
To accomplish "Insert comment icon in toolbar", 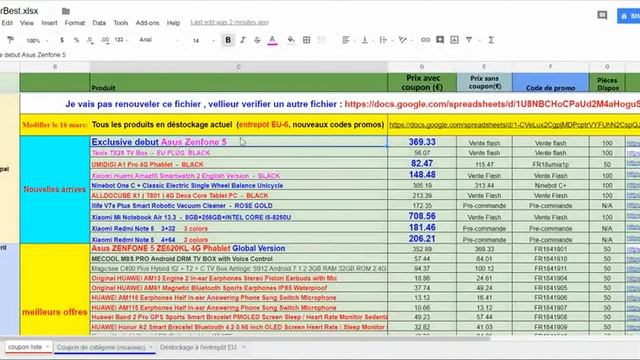I will [440, 40].
